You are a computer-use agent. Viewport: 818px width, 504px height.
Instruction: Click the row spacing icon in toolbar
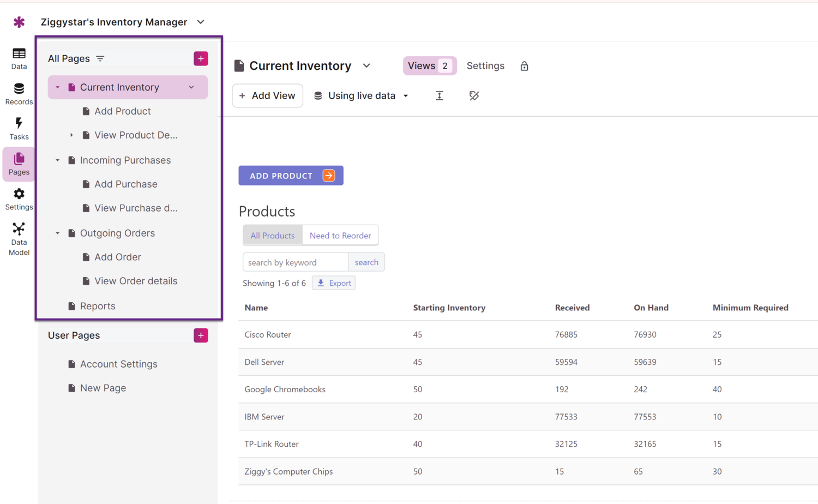point(440,96)
